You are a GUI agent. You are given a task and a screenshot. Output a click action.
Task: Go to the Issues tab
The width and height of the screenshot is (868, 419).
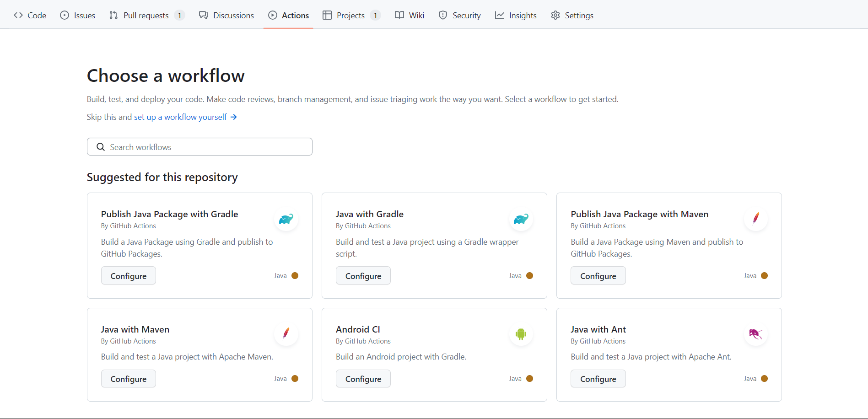tap(78, 15)
